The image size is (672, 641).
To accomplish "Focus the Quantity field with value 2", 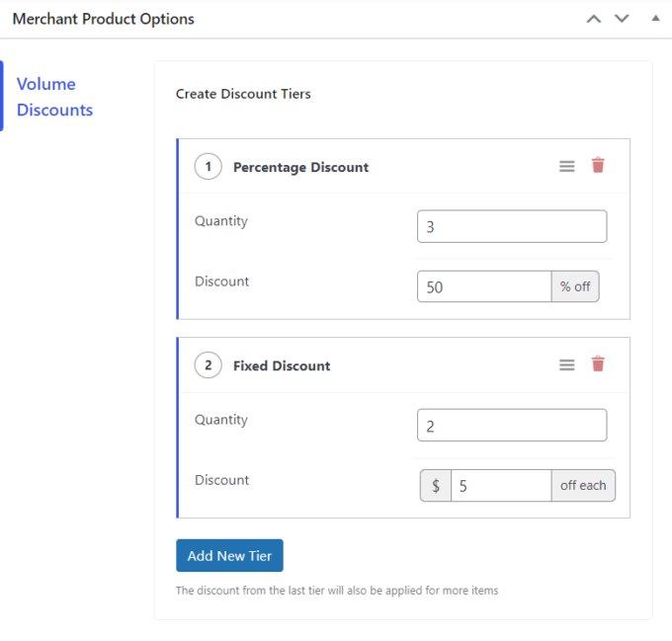I will 512,425.
